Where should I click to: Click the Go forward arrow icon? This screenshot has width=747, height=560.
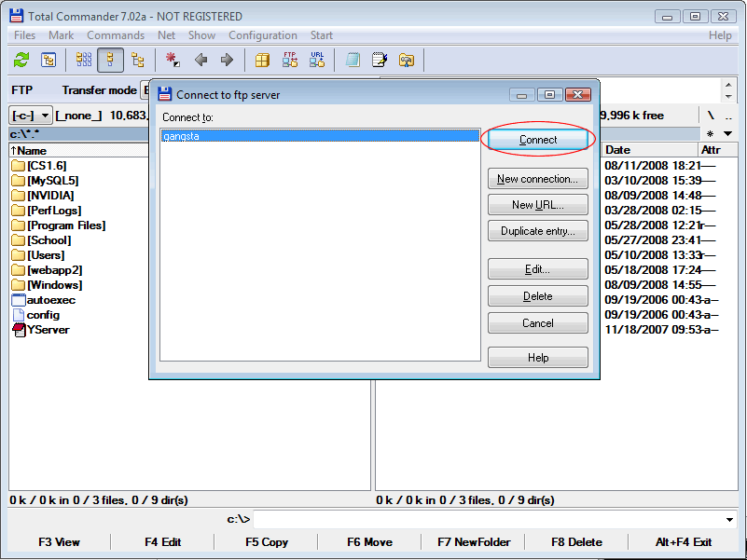[x=227, y=60]
